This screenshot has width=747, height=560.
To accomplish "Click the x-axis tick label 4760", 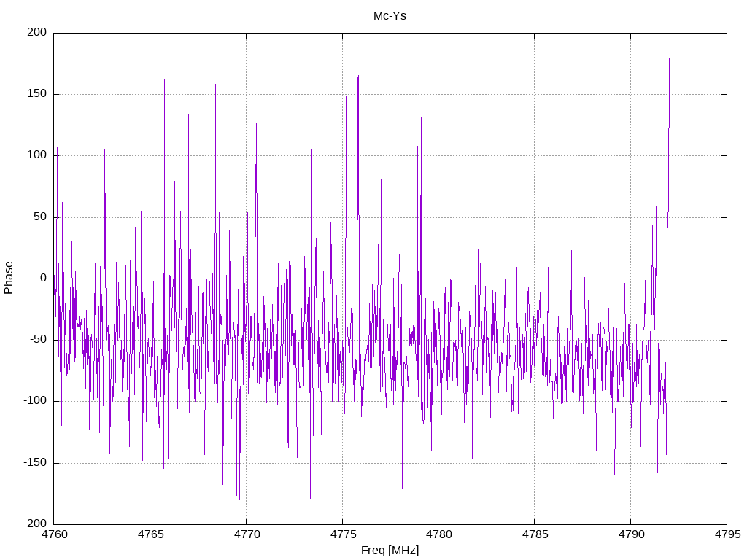I will 54,534.
